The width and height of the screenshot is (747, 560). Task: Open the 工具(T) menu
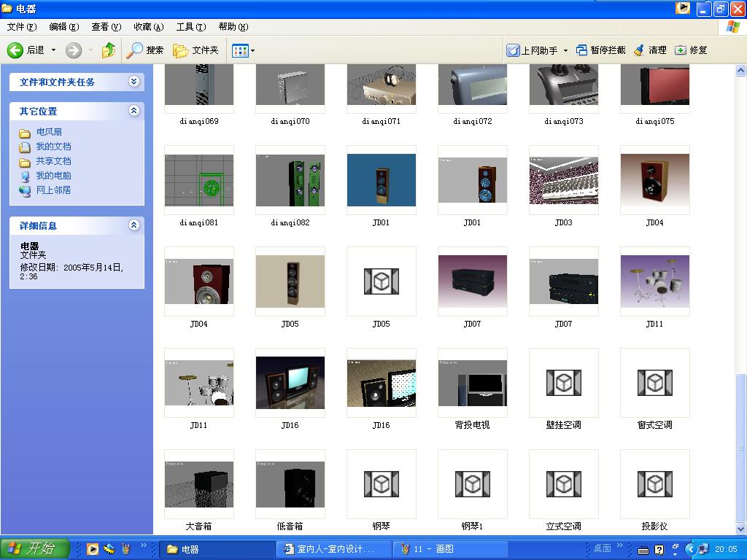191,27
